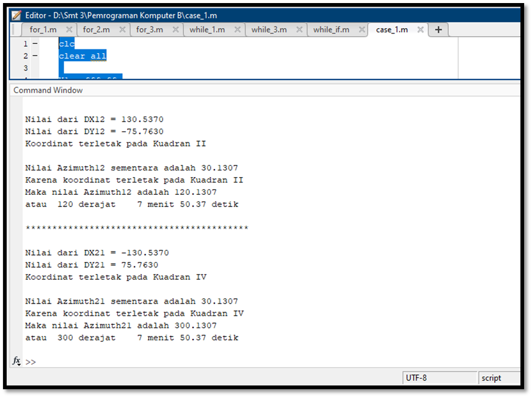
Task: Switch to the for_1.m tab
Action: [x=43, y=30]
